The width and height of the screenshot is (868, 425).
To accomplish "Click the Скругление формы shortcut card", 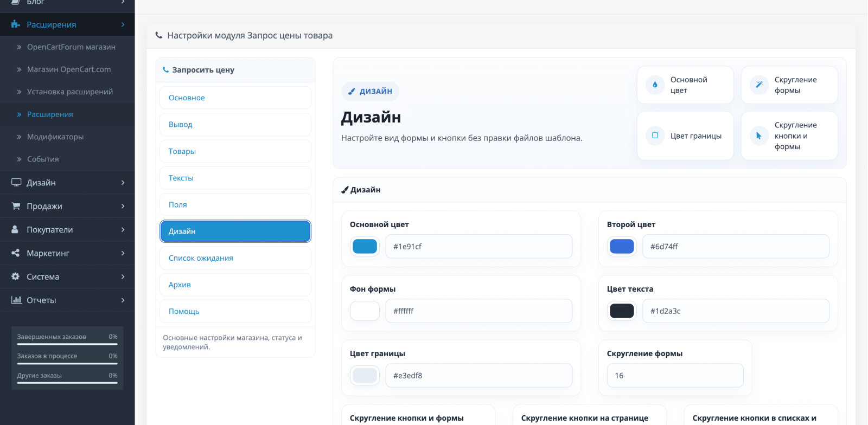I will 789,85.
